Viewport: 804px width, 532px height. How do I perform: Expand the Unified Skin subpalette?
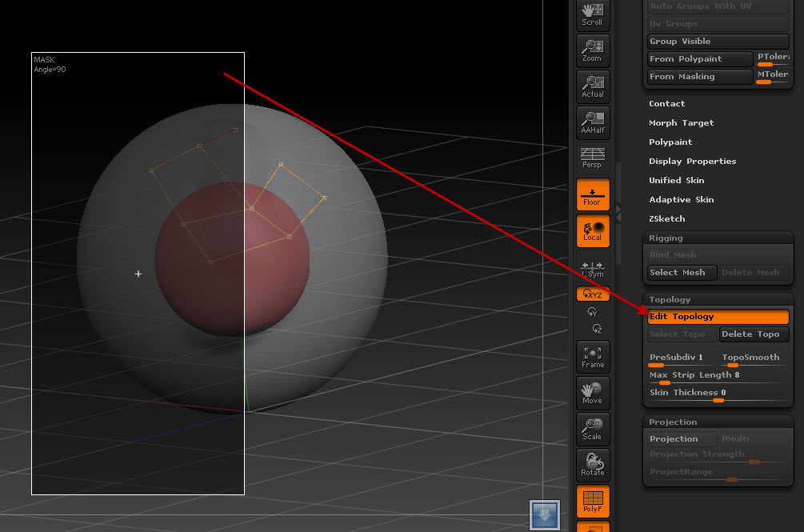point(676,181)
